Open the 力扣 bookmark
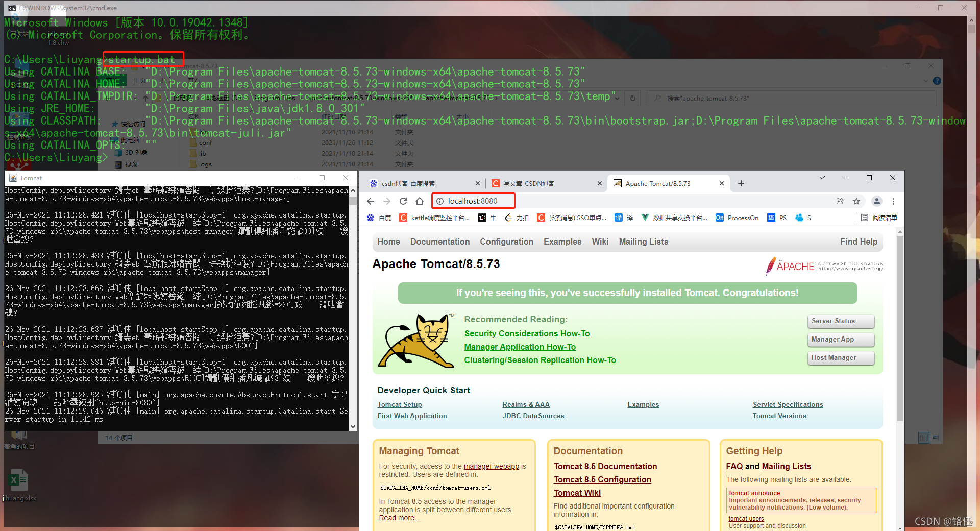The image size is (980, 531). point(517,218)
